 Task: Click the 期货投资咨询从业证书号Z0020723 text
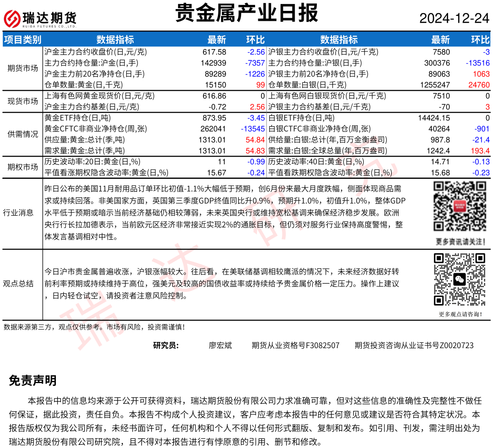pyautogui.click(x=414, y=345)
